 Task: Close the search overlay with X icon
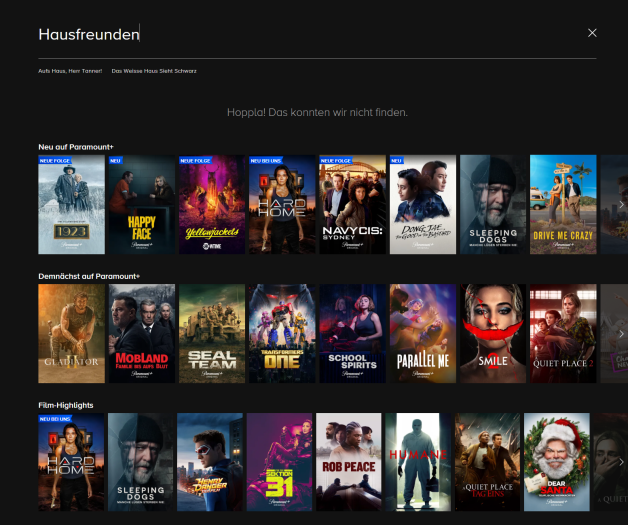[592, 33]
